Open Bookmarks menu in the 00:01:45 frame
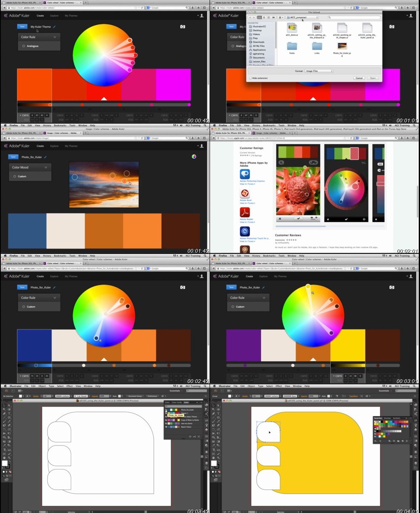Screen dimensions: 420x513 [x=60, y=125]
